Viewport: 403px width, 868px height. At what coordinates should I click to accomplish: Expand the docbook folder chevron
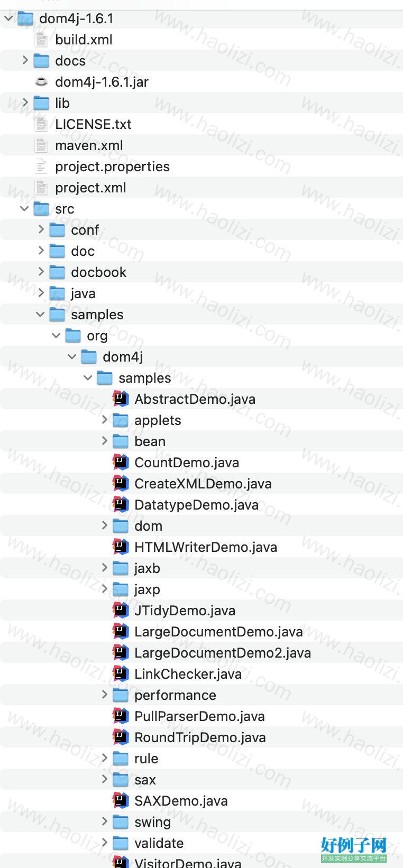(x=41, y=272)
